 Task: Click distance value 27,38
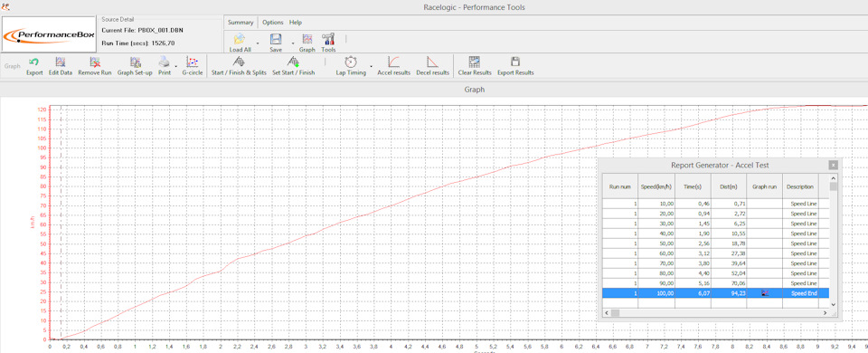(x=740, y=253)
